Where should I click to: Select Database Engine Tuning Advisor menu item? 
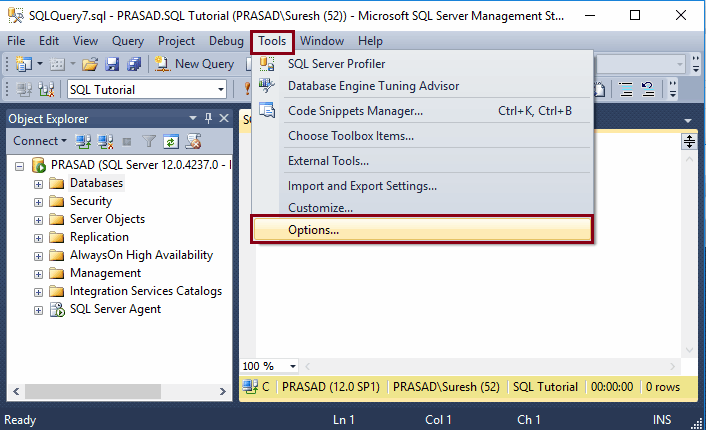coord(422,86)
